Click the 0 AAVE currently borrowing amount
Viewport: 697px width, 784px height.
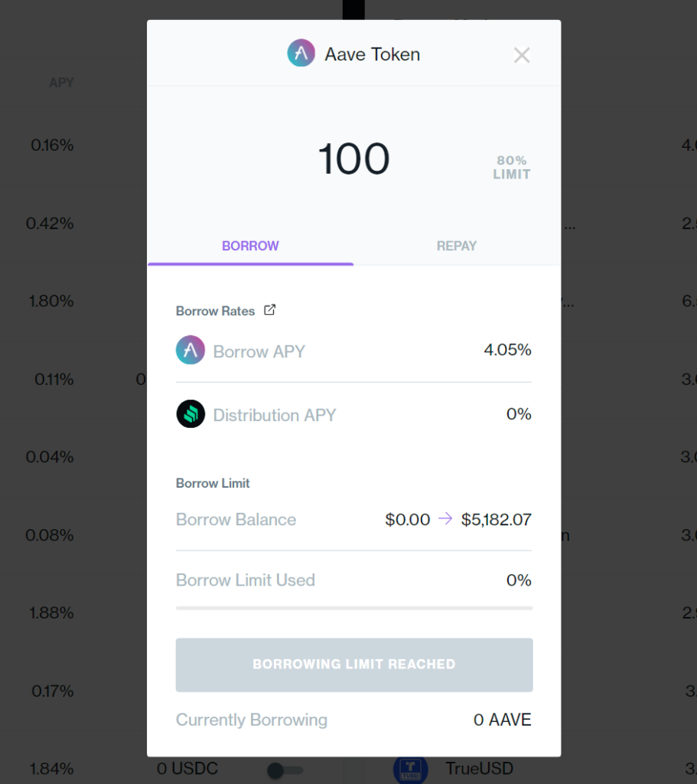click(x=502, y=720)
